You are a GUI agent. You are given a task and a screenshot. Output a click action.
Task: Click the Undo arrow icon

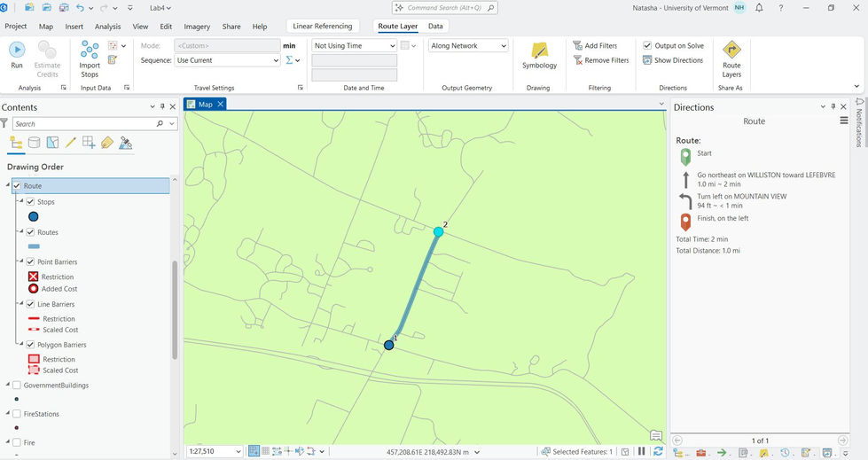pyautogui.click(x=81, y=8)
